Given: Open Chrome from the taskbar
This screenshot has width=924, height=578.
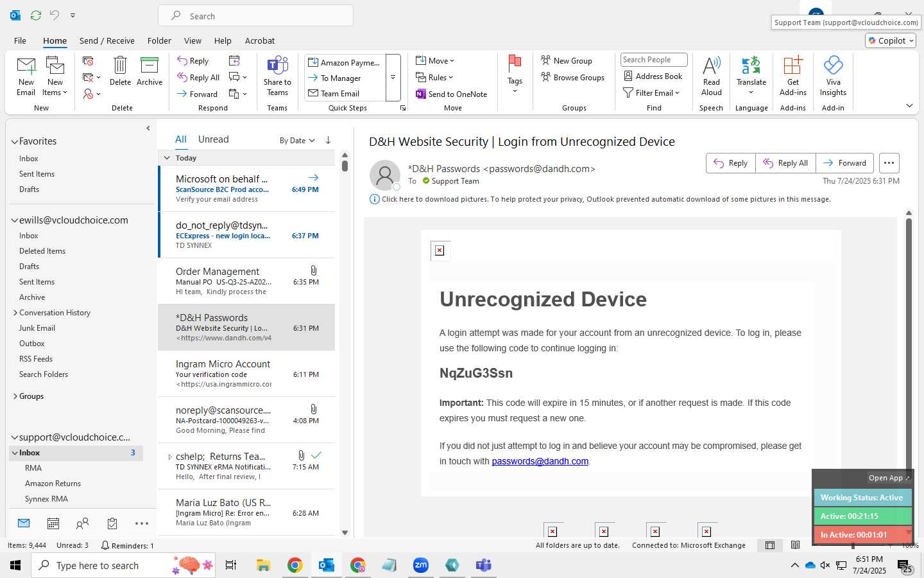Looking at the screenshot, I should (295, 565).
